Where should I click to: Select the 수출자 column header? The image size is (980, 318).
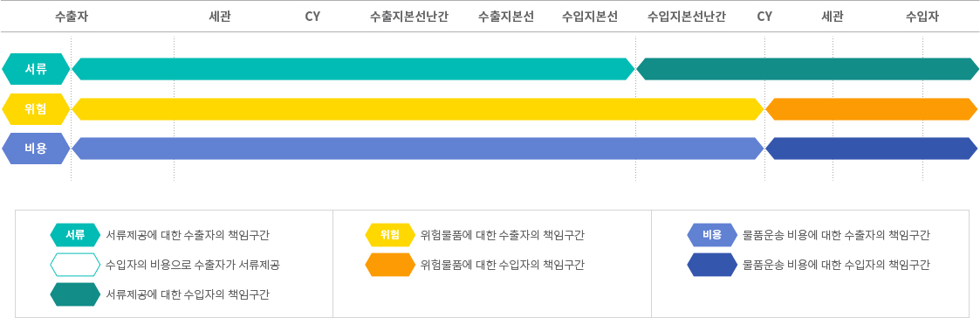(x=72, y=17)
